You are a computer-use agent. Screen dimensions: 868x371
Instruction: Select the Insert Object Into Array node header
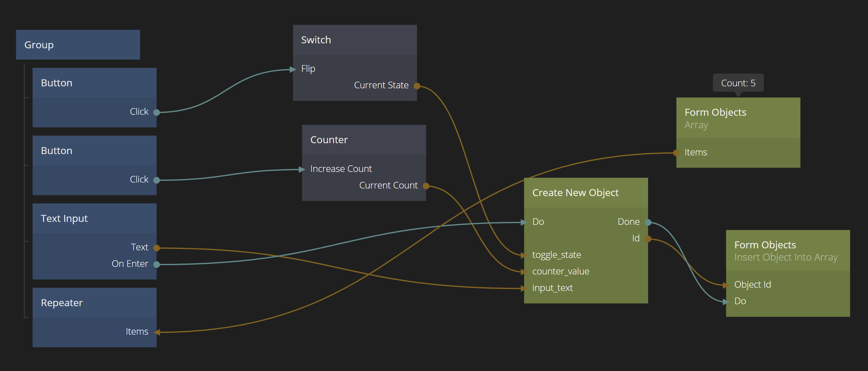tap(787, 250)
